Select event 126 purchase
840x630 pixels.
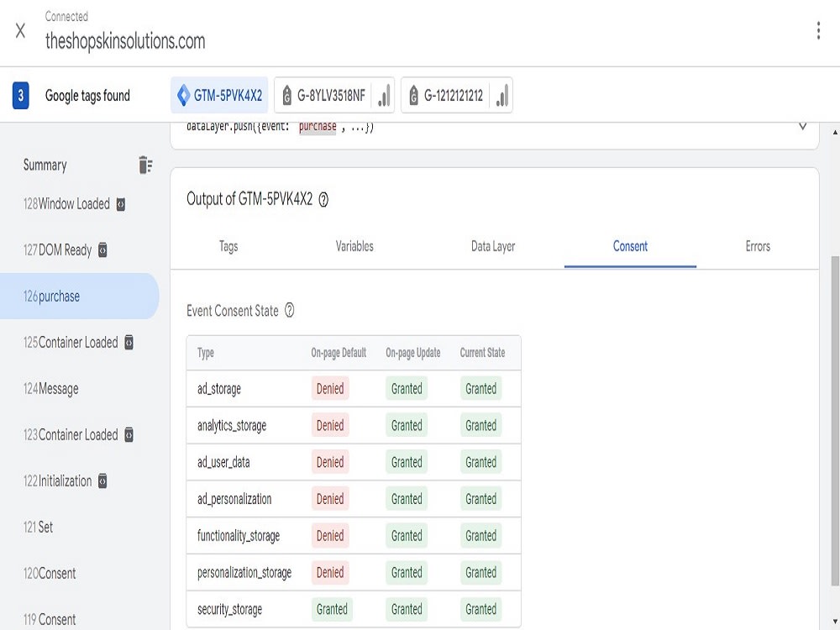pos(79,297)
